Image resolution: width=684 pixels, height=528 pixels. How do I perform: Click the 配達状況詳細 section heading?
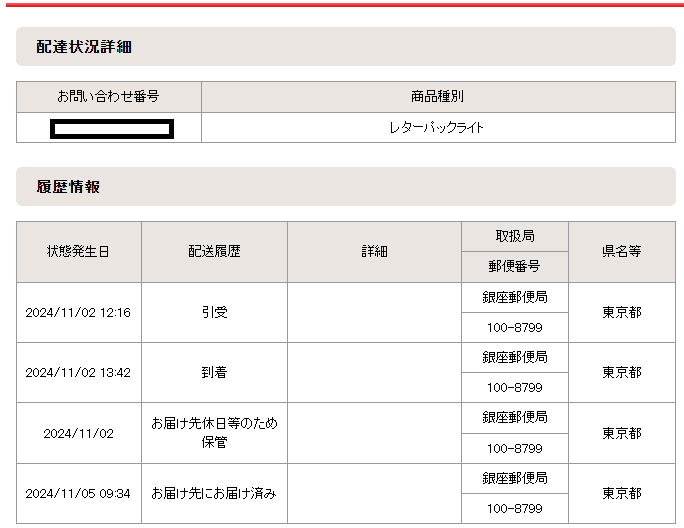[84, 47]
